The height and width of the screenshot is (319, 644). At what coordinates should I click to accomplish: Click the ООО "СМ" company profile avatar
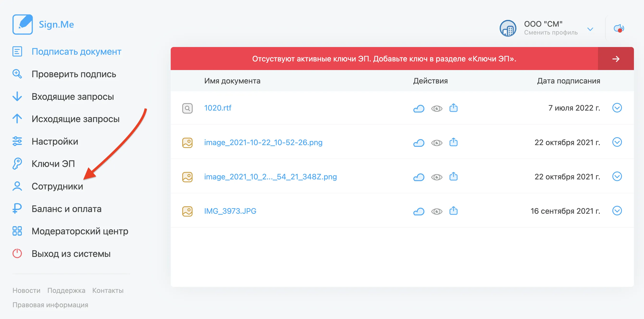(508, 28)
